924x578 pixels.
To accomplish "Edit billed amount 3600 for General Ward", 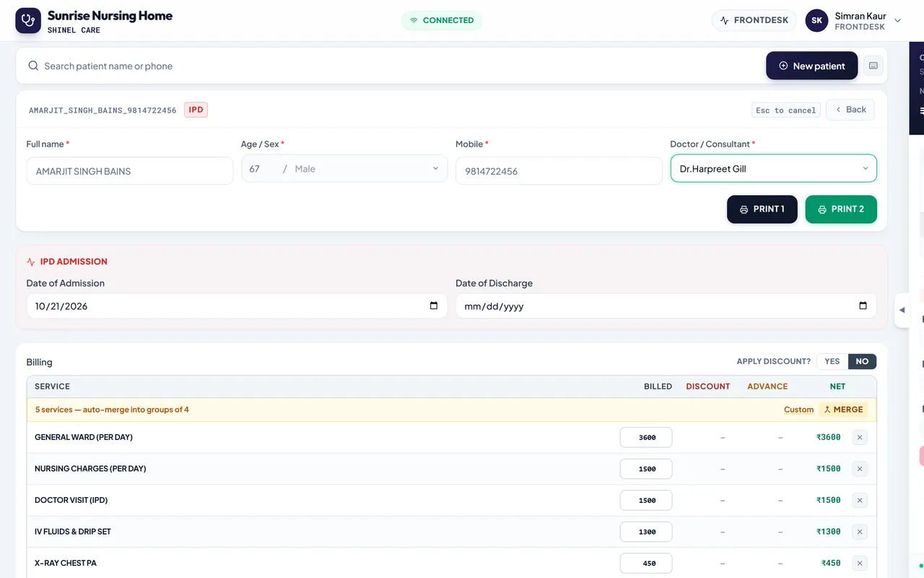I will tap(646, 437).
